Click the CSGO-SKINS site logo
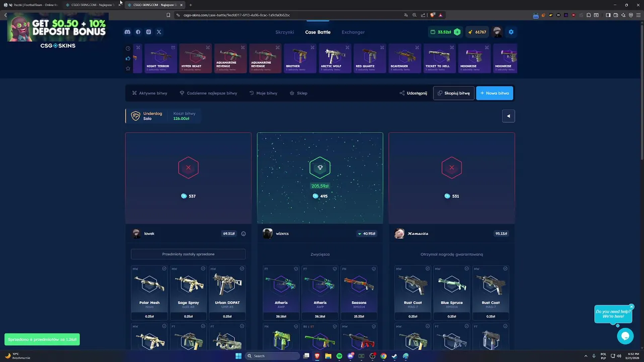Image resolution: width=644 pixels, height=362 pixels. pos(58,46)
